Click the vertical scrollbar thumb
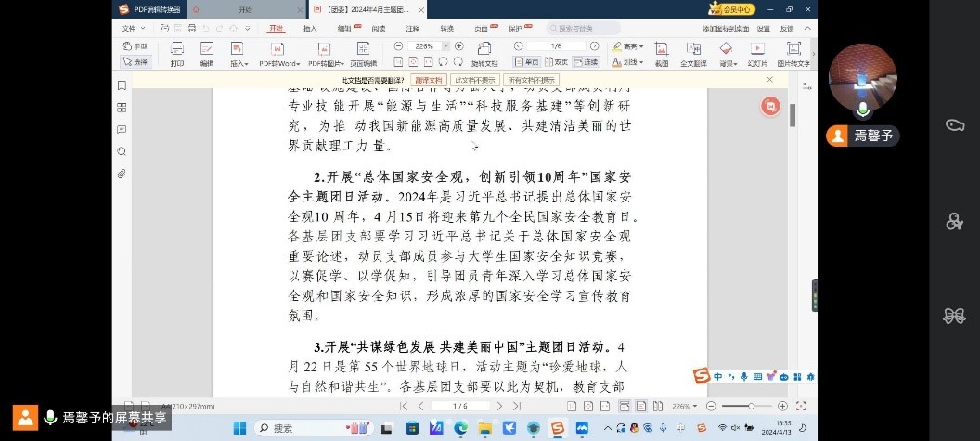The width and height of the screenshot is (980, 441). click(793, 115)
